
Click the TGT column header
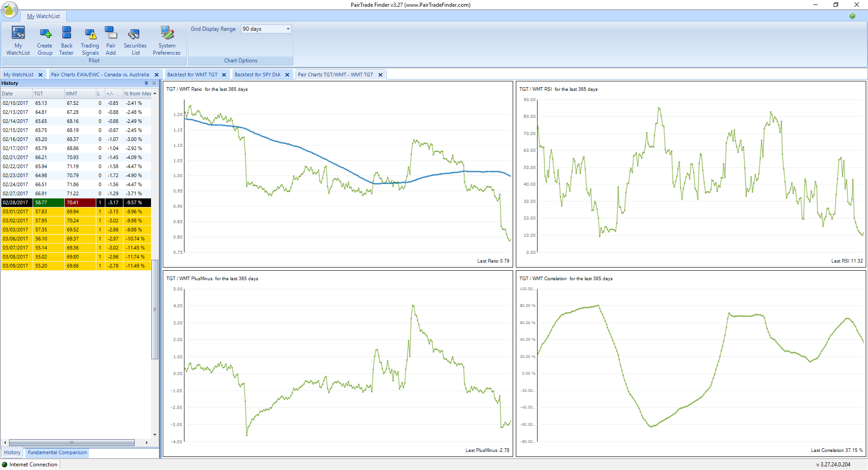(x=48, y=94)
